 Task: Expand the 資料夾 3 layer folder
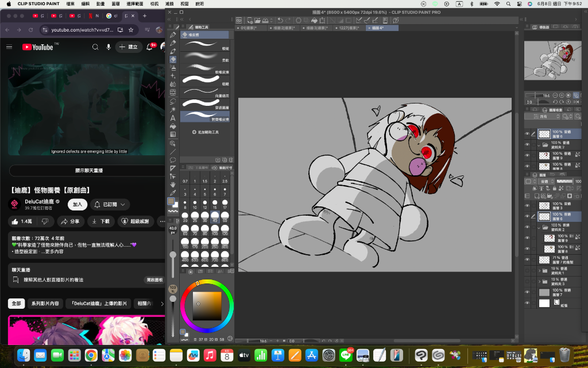pos(539,281)
